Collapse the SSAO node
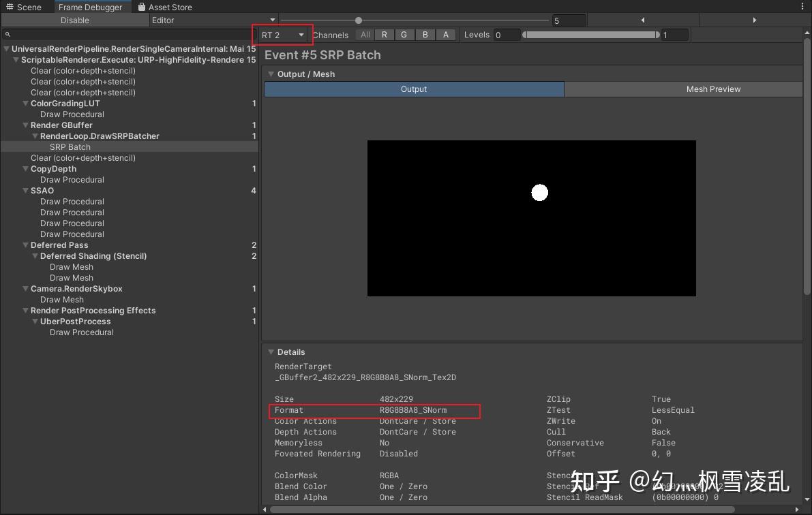The image size is (812, 515). (25, 191)
